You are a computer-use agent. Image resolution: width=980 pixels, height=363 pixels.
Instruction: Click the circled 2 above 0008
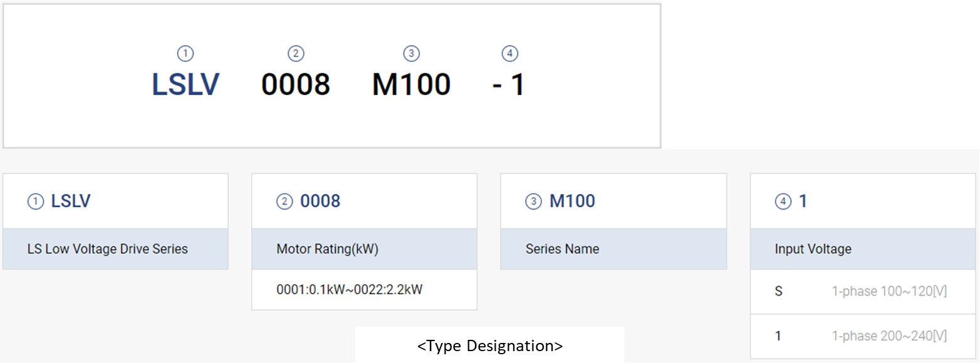(296, 54)
